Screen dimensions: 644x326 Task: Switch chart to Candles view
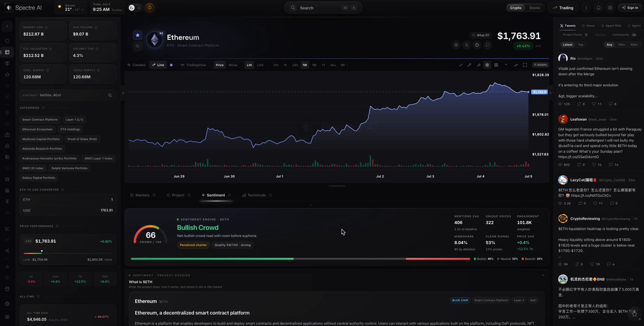(137, 65)
